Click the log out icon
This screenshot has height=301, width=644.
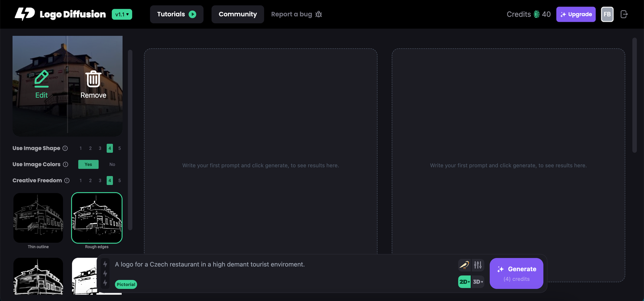(624, 15)
